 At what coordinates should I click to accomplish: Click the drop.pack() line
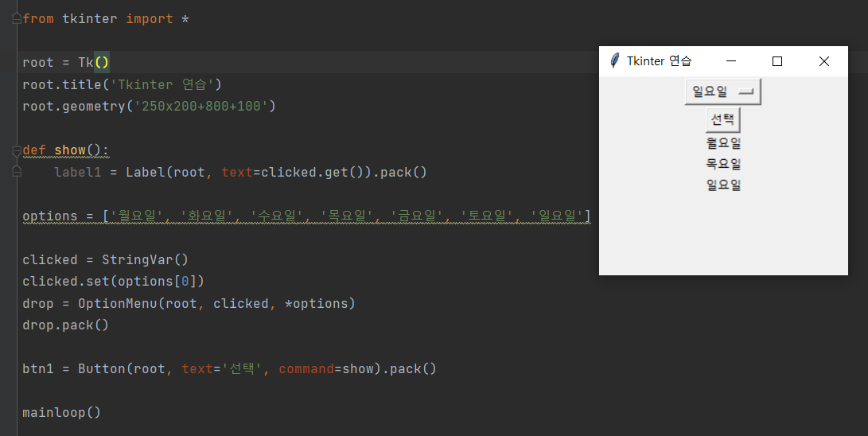65,325
